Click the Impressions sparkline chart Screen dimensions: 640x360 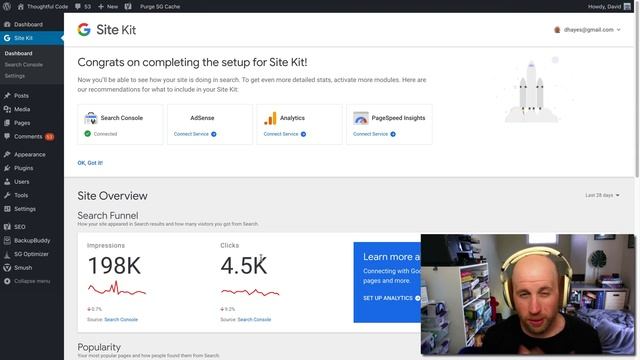point(117,289)
